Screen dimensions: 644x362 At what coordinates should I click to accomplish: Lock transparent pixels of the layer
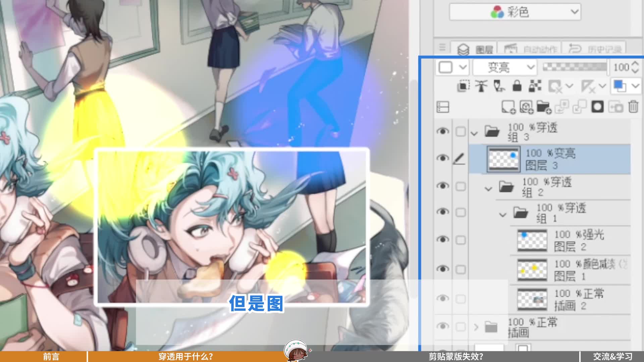[x=535, y=86]
